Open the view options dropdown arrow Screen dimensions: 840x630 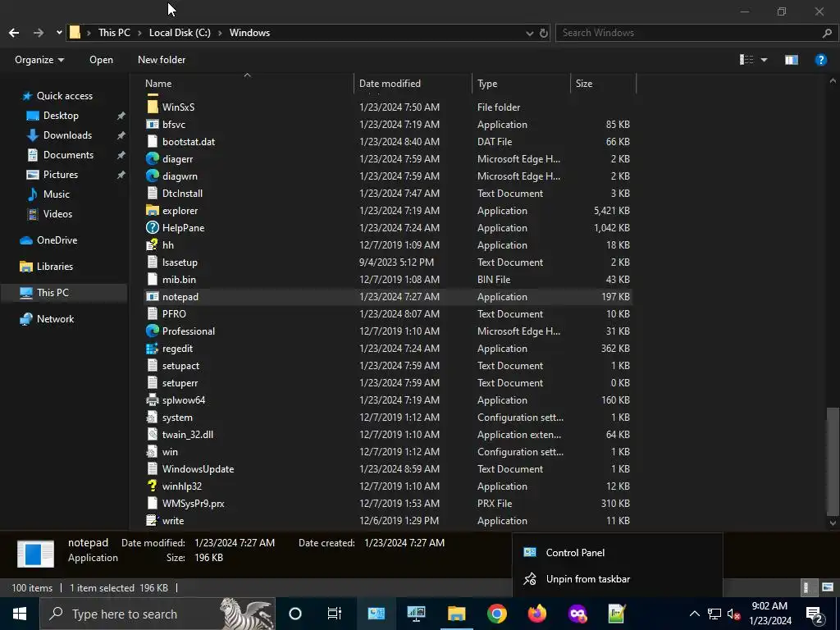click(x=764, y=60)
